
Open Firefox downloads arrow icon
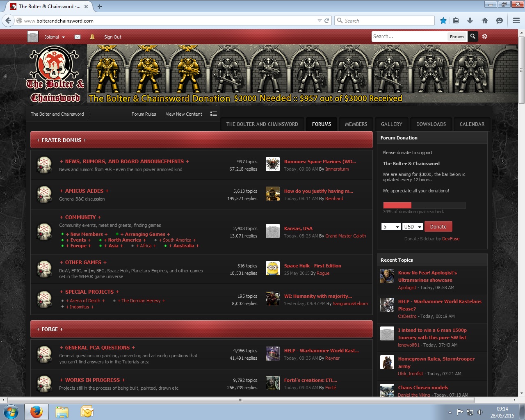coord(470,21)
